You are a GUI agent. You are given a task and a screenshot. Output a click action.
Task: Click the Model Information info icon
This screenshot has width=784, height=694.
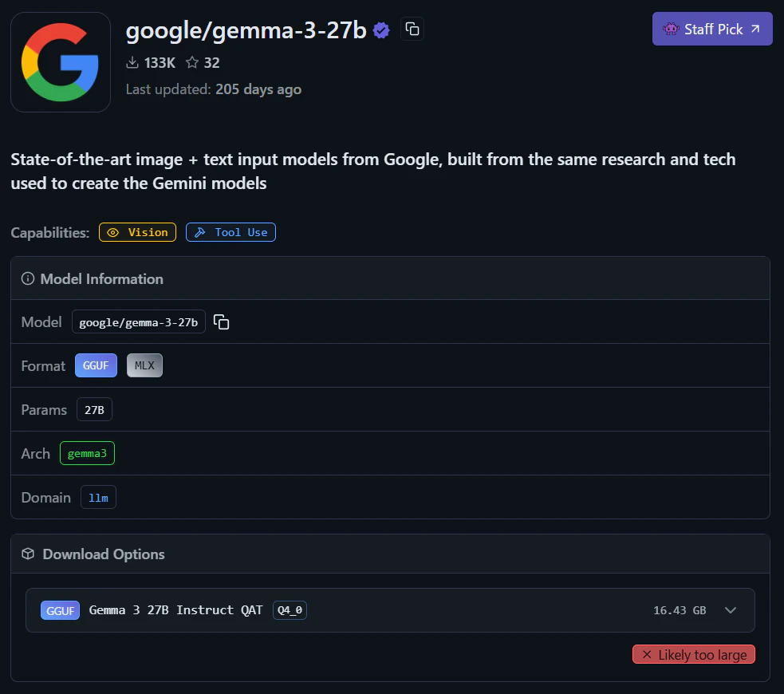tap(28, 278)
